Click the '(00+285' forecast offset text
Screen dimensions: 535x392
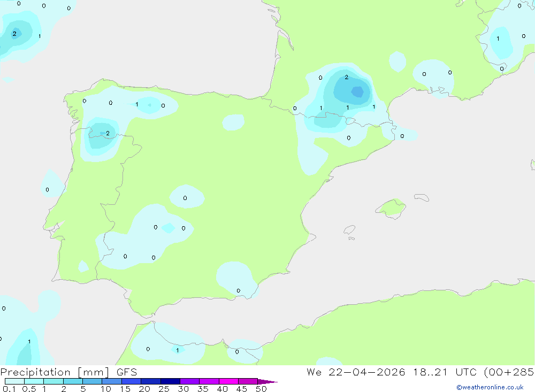(x=509, y=372)
